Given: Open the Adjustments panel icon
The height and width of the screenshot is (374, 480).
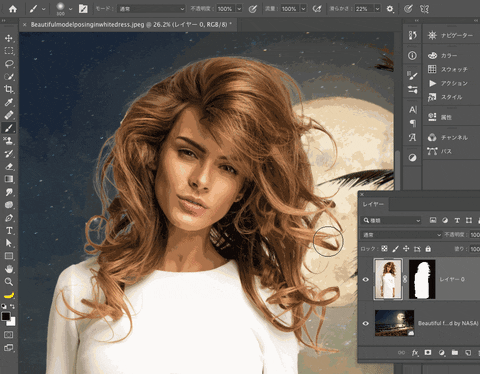Looking at the screenshot, I should point(413,157).
